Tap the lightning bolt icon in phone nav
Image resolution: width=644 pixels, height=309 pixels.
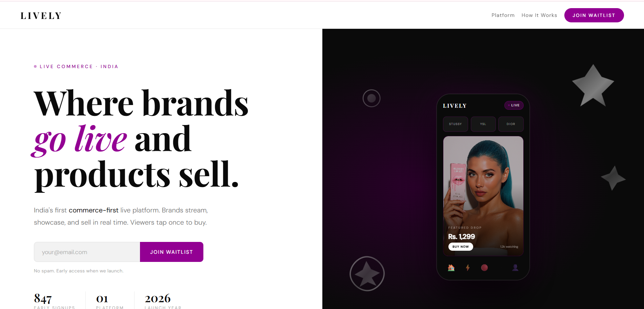[468, 268]
